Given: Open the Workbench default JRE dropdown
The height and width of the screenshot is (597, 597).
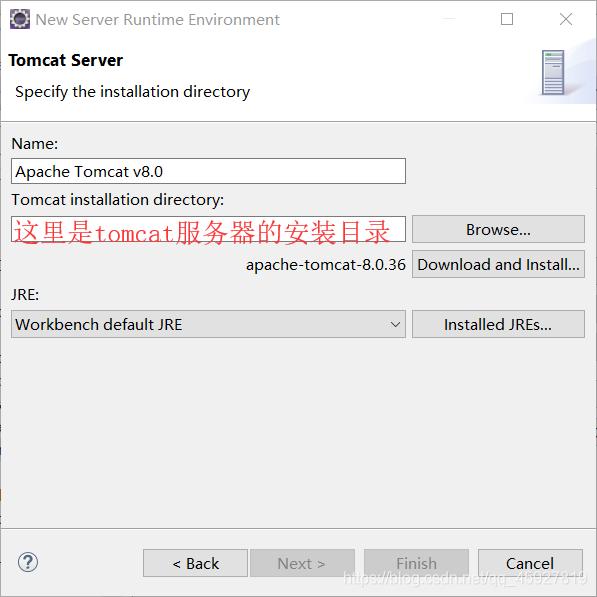Looking at the screenshot, I should coord(208,324).
